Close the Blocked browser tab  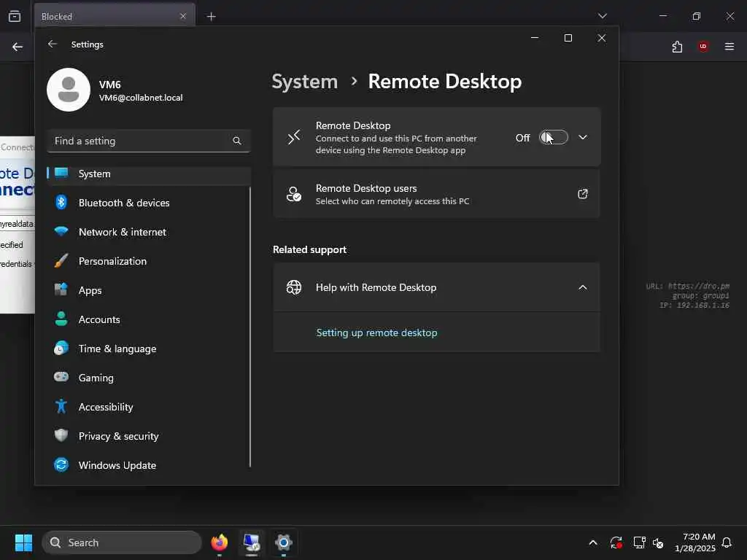[183, 16]
